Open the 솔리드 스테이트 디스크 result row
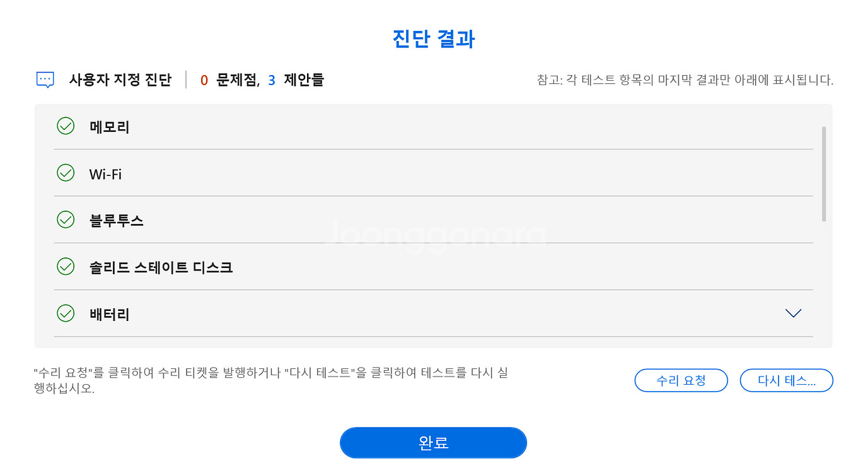 (x=161, y=267)
